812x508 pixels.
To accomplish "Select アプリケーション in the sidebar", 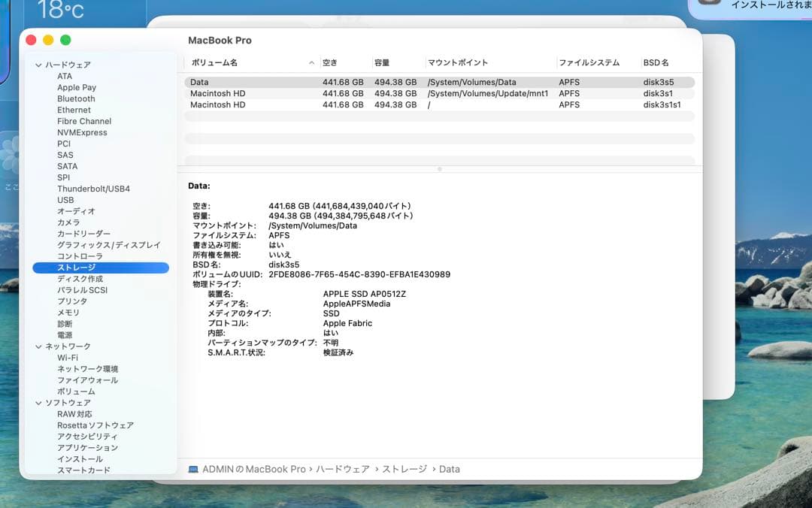I will (87, 448).
